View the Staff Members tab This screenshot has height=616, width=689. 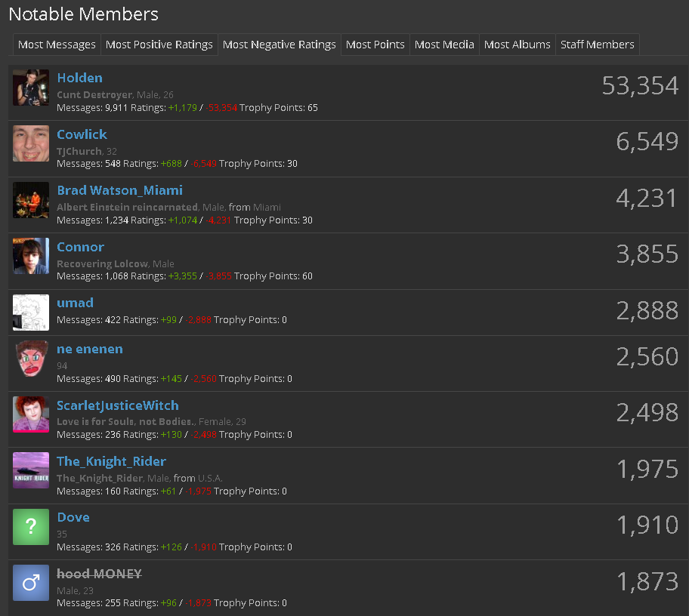tap(597, 45)
